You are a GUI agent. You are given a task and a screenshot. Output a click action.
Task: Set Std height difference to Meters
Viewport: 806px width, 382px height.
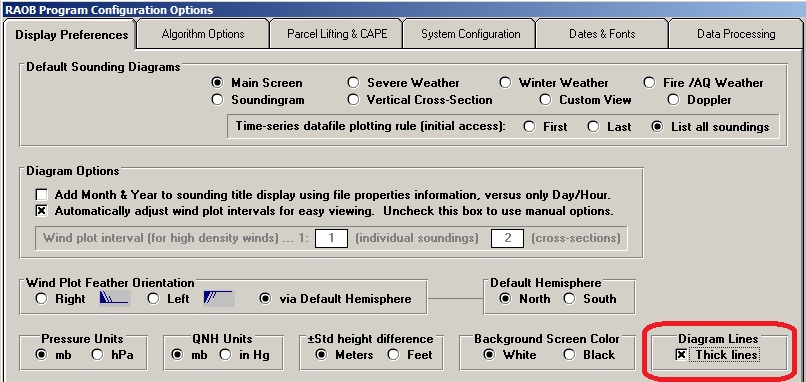pos(321,355)
